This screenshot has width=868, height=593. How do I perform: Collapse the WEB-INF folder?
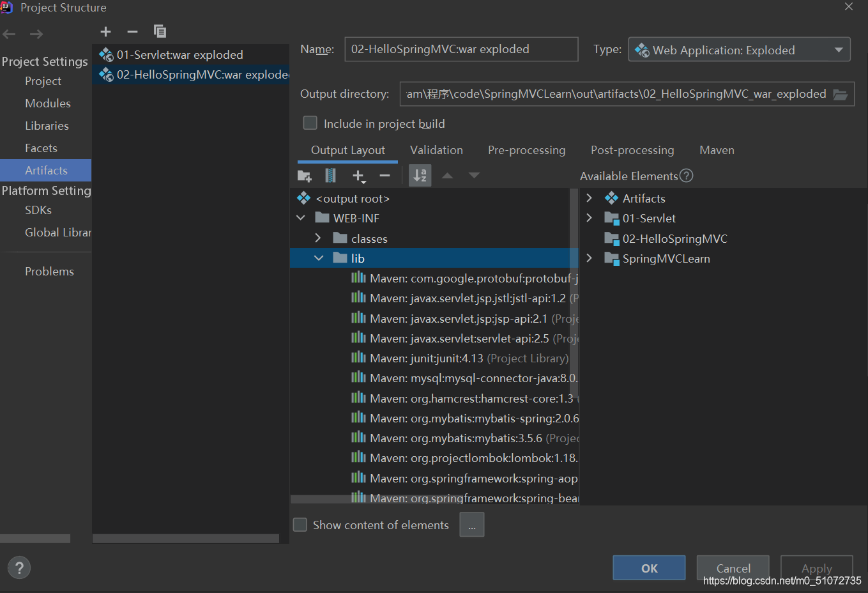(301, 218)
